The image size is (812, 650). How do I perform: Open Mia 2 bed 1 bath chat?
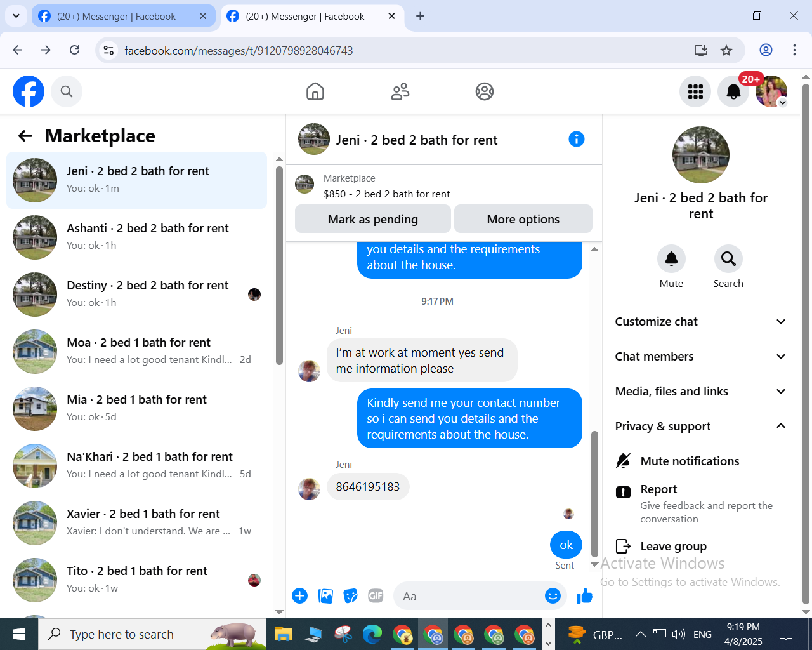[x=136, y=409]
